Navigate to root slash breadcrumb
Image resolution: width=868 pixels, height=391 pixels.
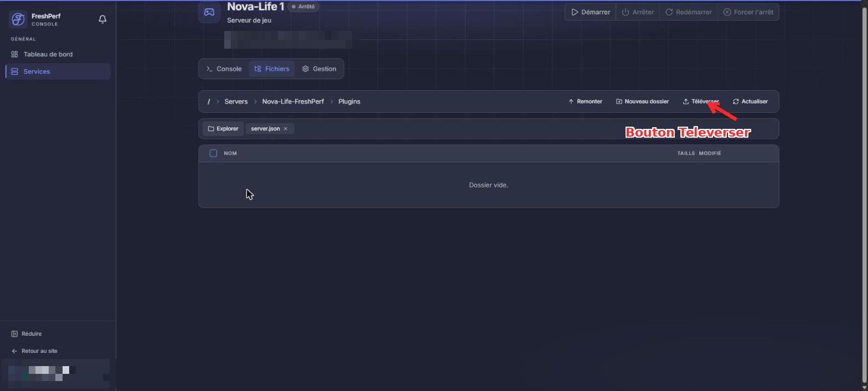pos(209,102)
